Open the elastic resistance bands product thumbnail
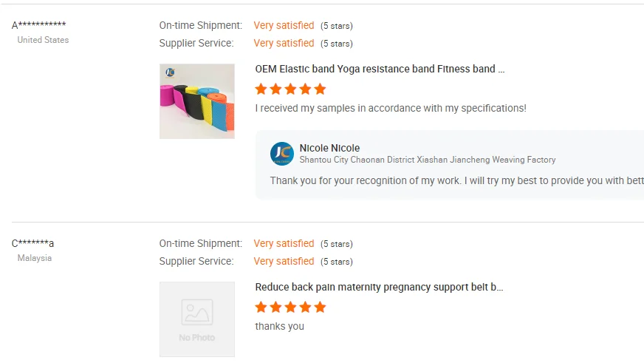 coord(197,101)
